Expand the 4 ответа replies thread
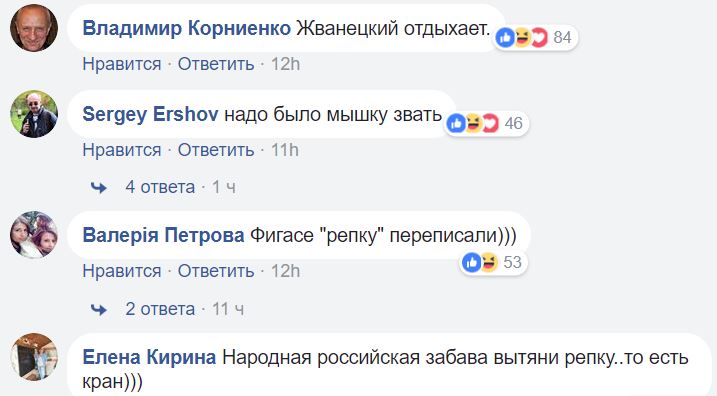The image size is (717, 396). pos(160,187)
